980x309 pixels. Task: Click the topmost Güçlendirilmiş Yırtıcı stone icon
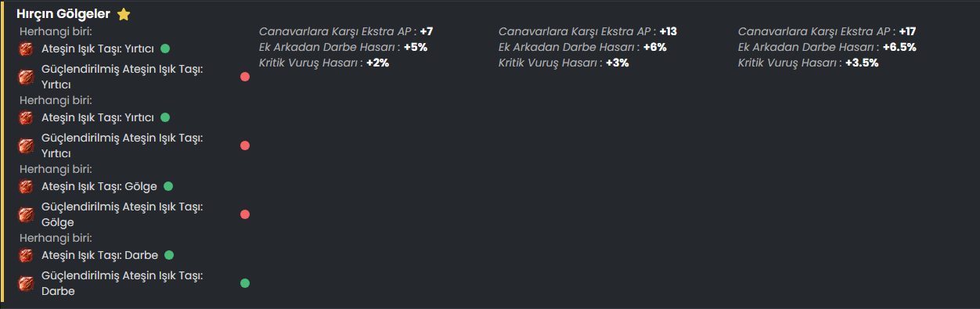(x=27, y=77)
